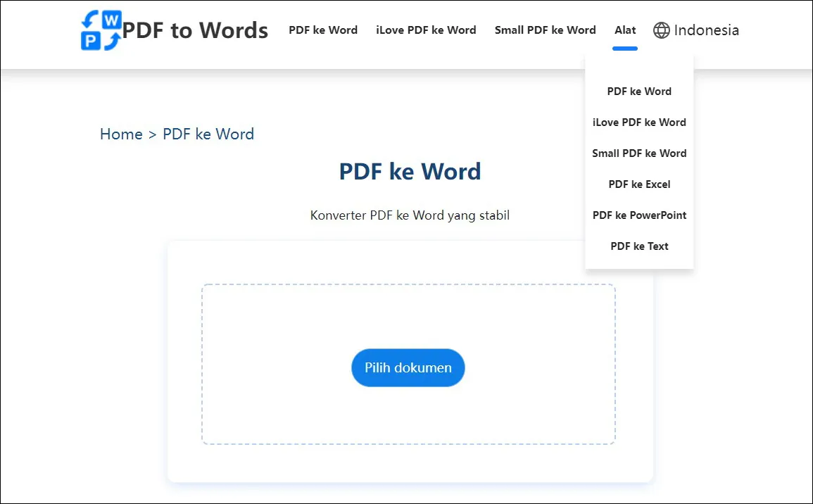
Task: Select PDF ke Word in the top navigation
Action: coord(322,30)
